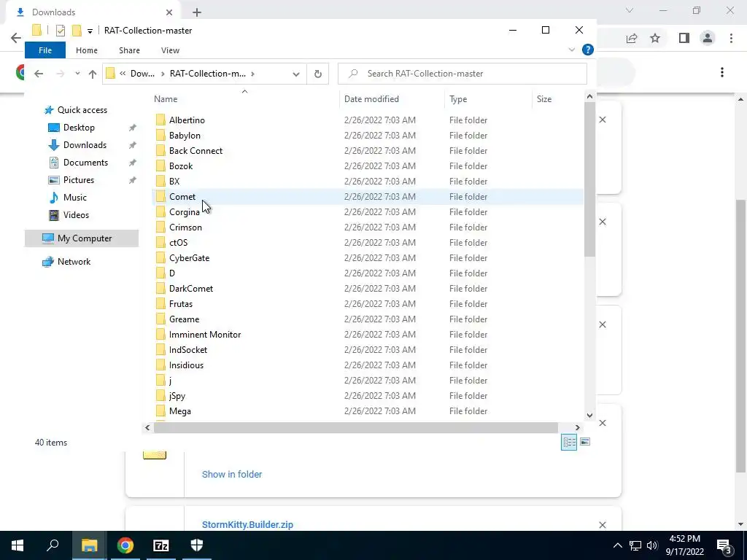Close the Downloads tab in Chrome

point(169,12)
